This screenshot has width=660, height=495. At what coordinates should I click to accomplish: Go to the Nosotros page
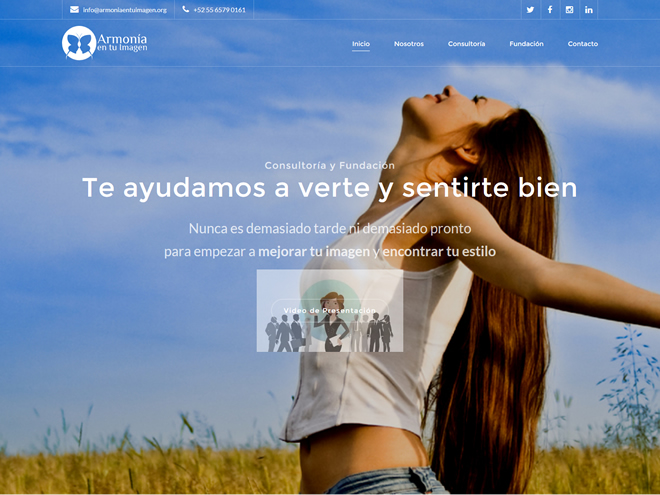408,44
